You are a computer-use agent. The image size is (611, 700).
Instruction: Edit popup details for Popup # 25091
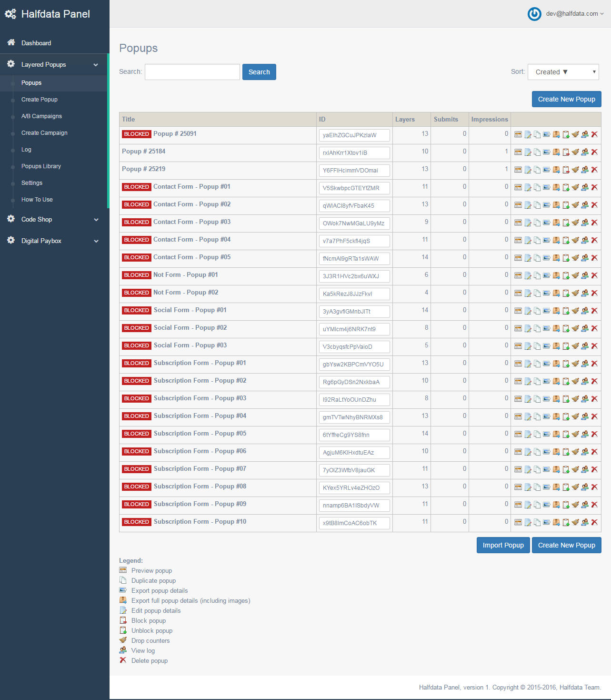pos(528,134)
